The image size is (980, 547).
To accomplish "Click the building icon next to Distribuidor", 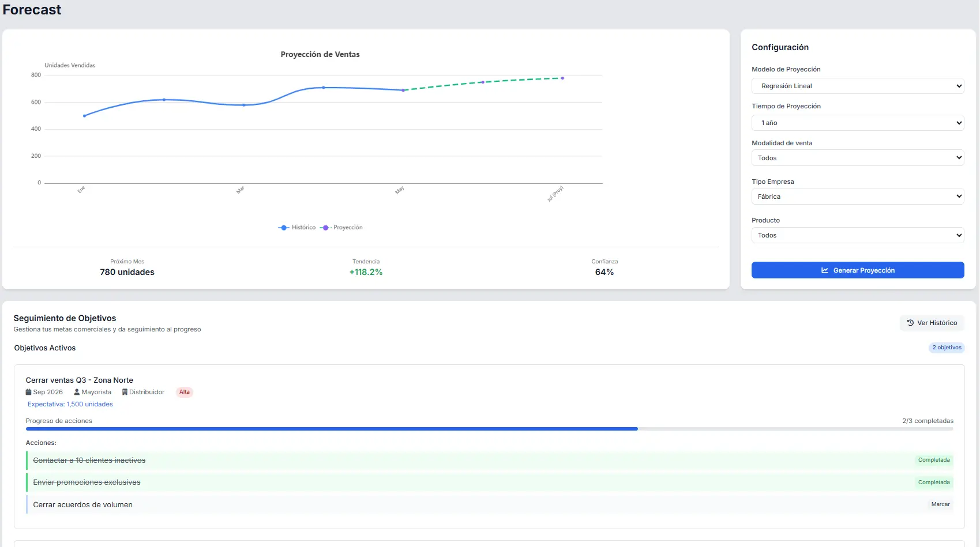I will [x=125, y=392].
